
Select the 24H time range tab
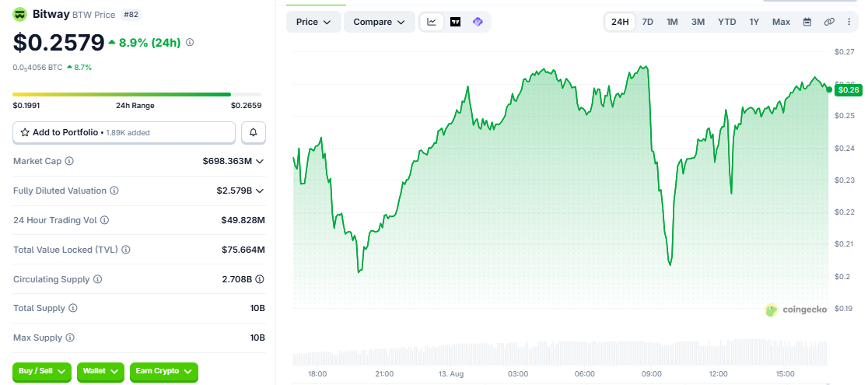(x=620, y=22)
